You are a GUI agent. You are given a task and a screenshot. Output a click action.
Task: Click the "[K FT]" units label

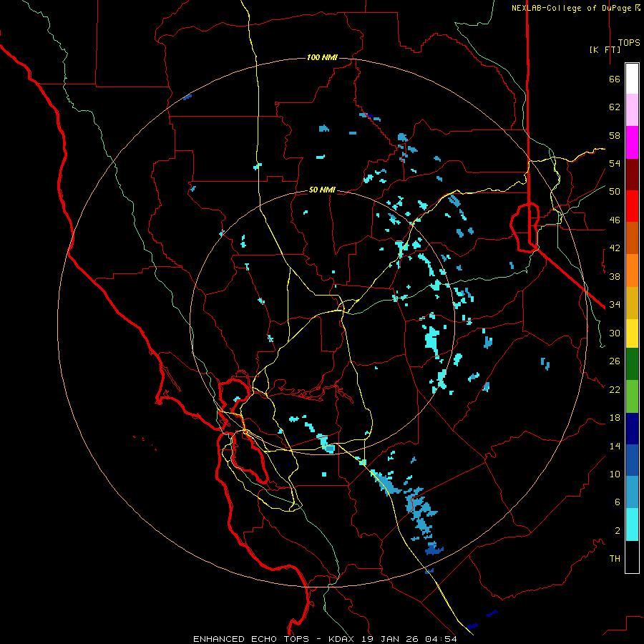[x=605, y=49]
